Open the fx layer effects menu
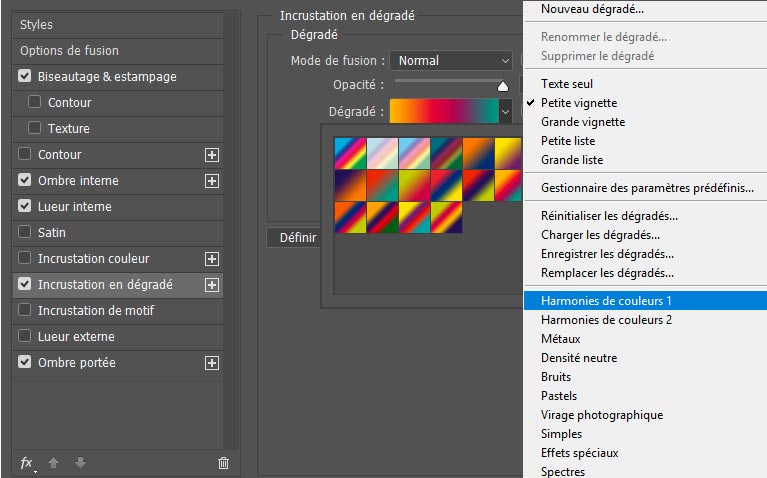 [27, 463]
